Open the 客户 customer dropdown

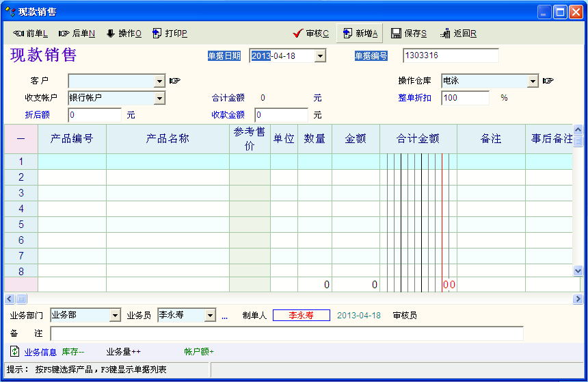tap(160, 81)
